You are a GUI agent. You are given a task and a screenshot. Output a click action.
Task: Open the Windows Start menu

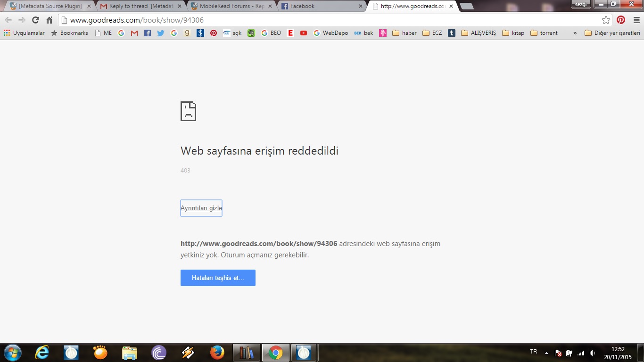tap(12, 353)
